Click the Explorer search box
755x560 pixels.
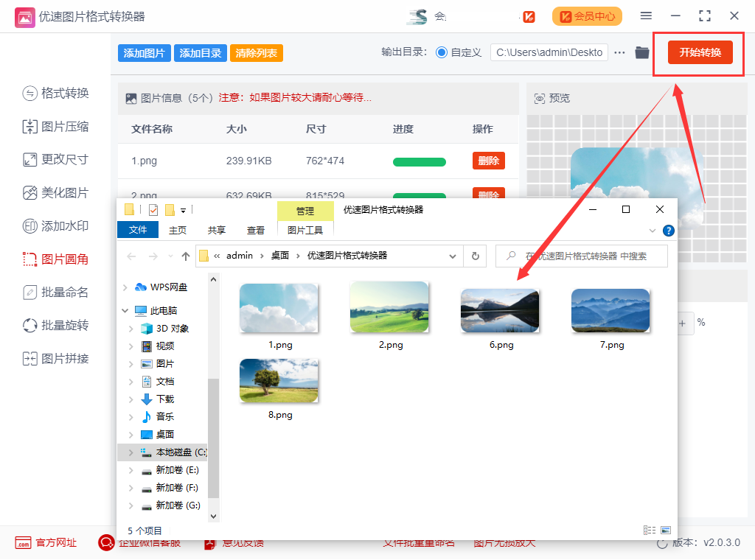(582, 256)
